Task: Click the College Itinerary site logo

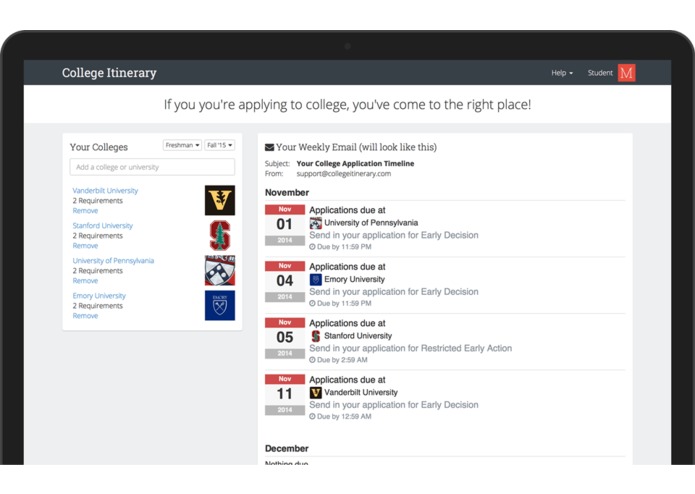Action: (109, 73)
